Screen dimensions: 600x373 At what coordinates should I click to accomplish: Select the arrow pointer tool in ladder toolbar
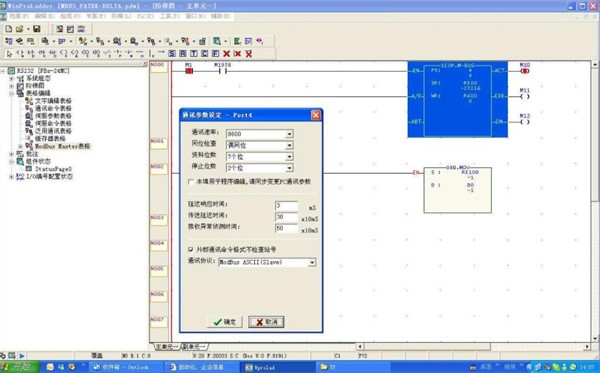tap(10, 54)
